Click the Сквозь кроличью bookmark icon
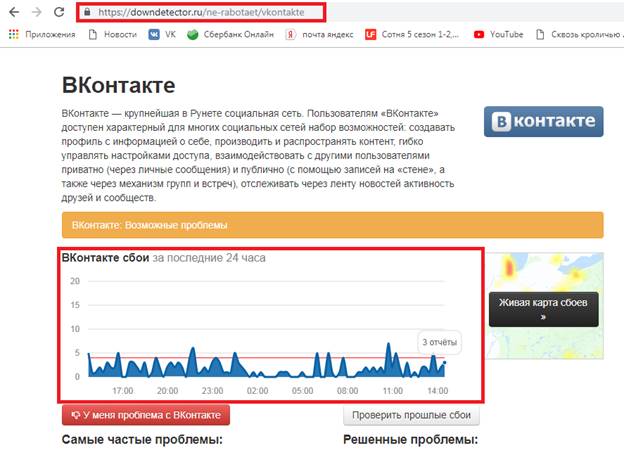The height and width of the screenshot is (455, 624). [540, 35]
